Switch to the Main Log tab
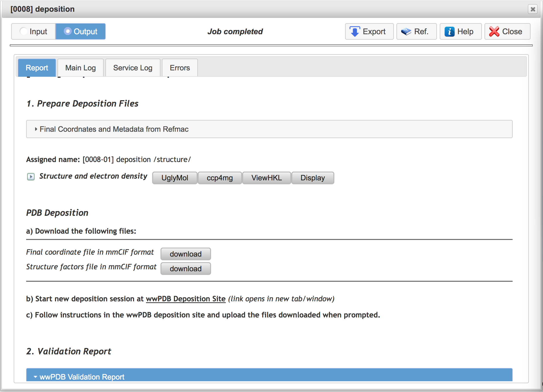This screenshot has width=543, height=392. [80, 68]
